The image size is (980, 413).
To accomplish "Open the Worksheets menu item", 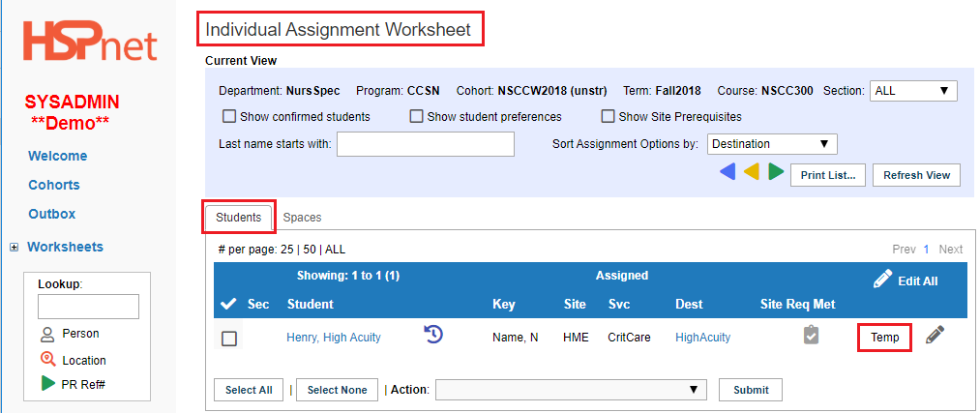I will 65,247.
